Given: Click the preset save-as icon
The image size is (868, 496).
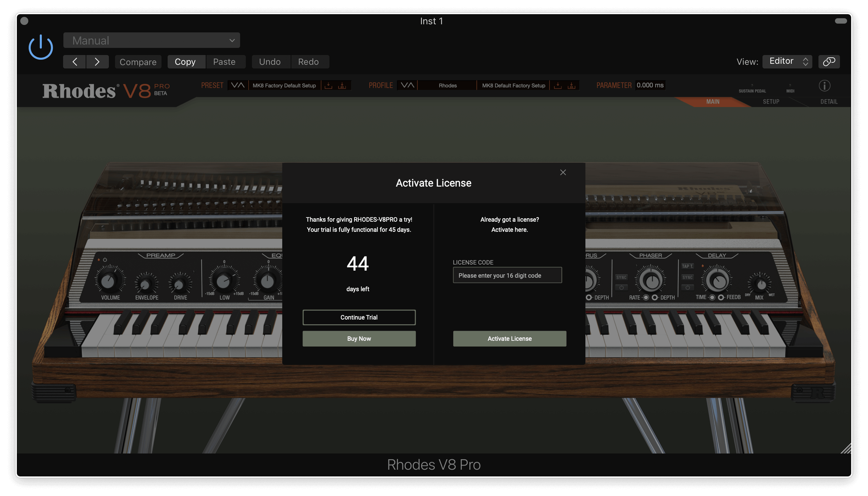Looking at the screenshot, I should (x=342, y=85).
